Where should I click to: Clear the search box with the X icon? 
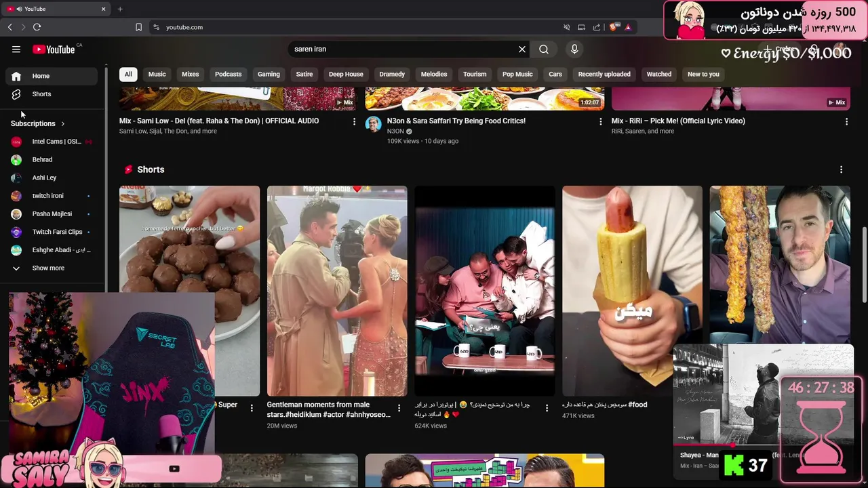522,49
